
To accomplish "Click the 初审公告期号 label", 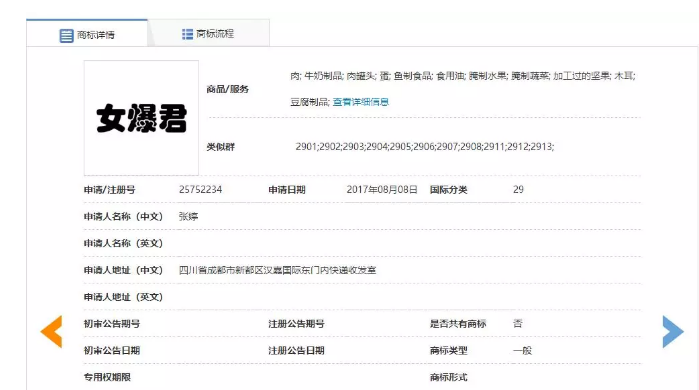I will click(x=112, y=324).
